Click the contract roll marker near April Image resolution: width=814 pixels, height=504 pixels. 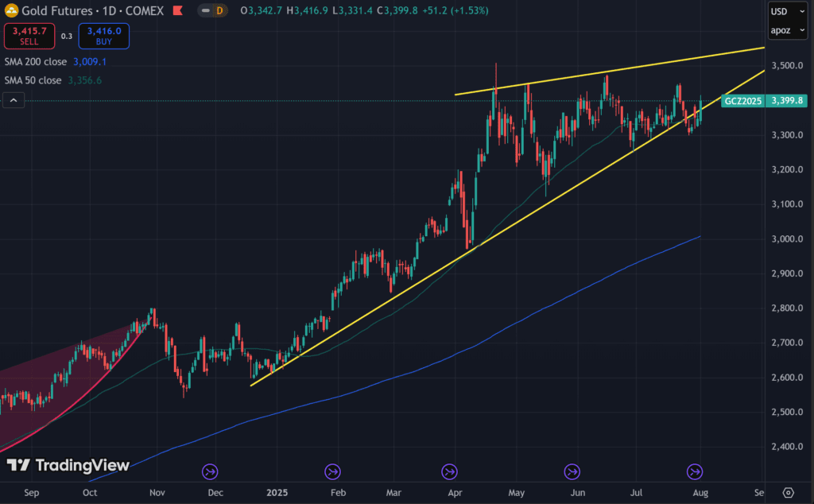tap(451, 472)
